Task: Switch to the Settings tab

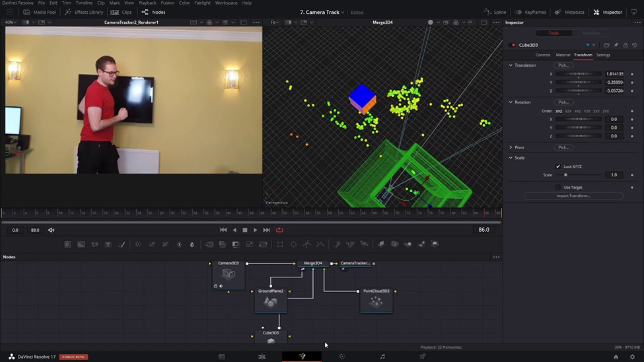Action: [603, 55]
